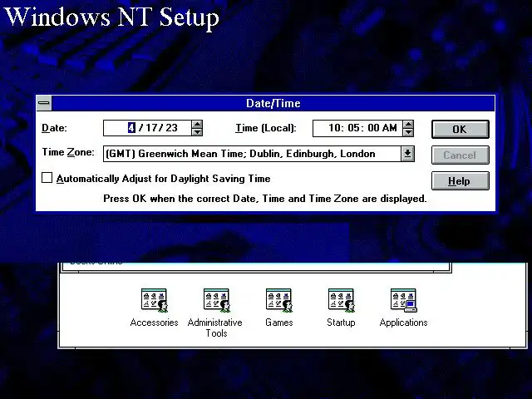532x399 pixels.
Task: Confirm date and time with OK
Action: tap(460, 130)
